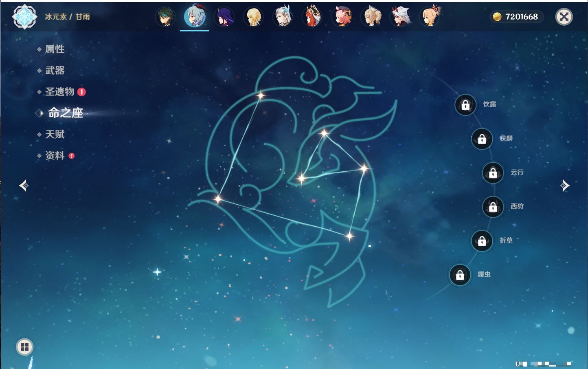Choose Yoimiya's portrait at the row's end

point(430,17)
